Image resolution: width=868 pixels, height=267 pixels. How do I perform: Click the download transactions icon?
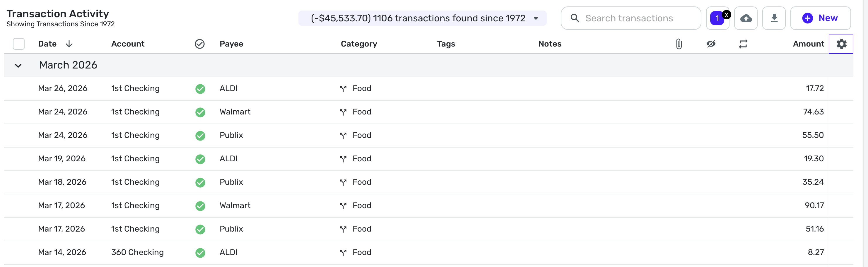[x=774, y=18]
